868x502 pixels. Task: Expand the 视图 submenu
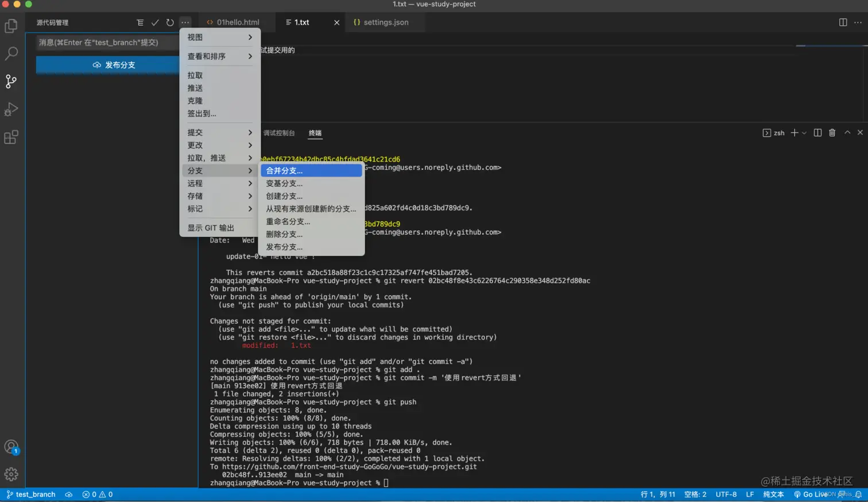pos(220,37)
